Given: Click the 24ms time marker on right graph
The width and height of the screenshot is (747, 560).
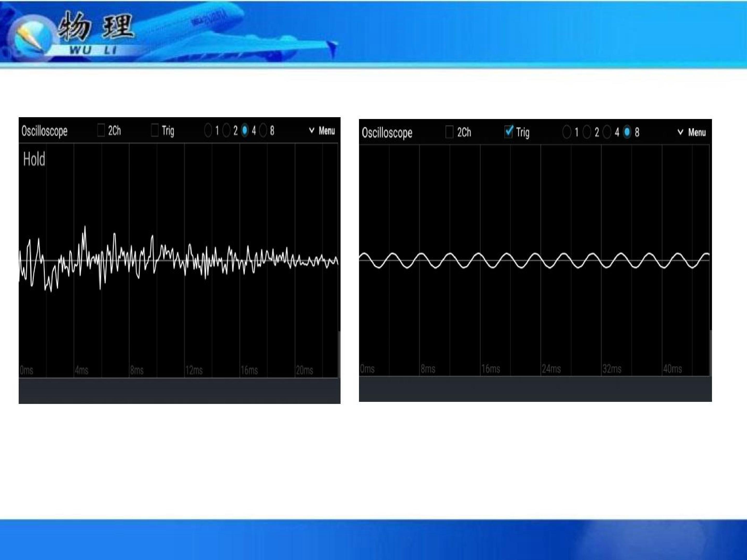Looking at the screenshot, I should (x=551, y=369).
